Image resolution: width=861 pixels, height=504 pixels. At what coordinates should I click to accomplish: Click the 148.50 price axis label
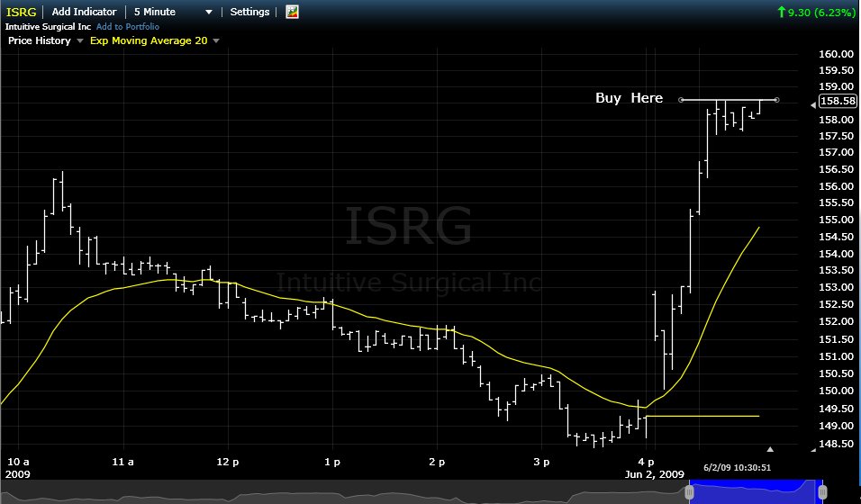(836, 444)
